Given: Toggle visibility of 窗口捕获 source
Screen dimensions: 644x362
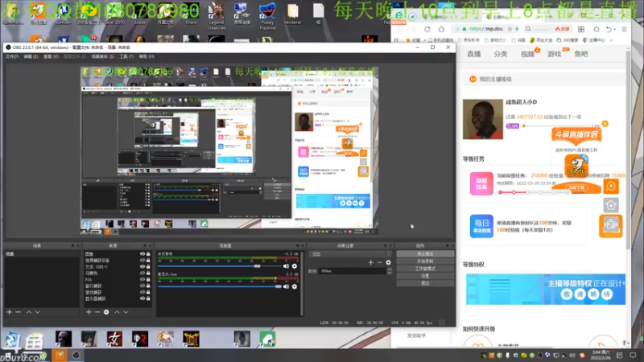Looking at the screenshot, I should [x=142, y=286].
